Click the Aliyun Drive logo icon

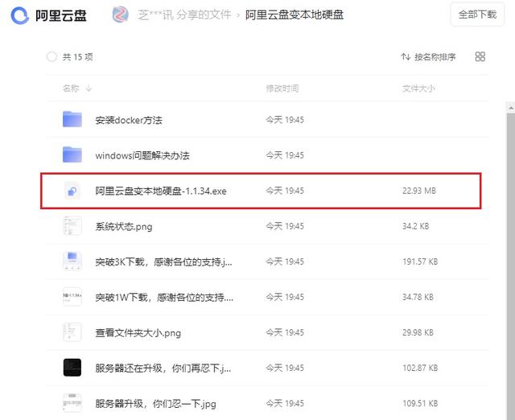[19, 15]
